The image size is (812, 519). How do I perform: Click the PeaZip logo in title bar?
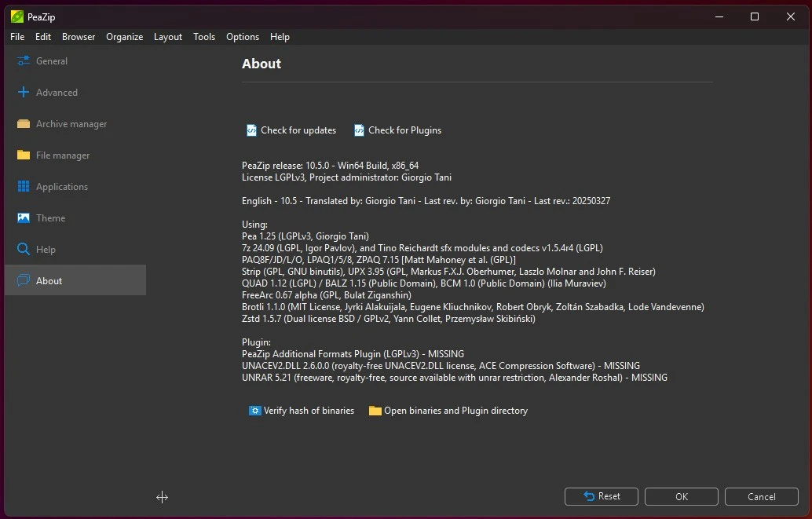(17, 16)
